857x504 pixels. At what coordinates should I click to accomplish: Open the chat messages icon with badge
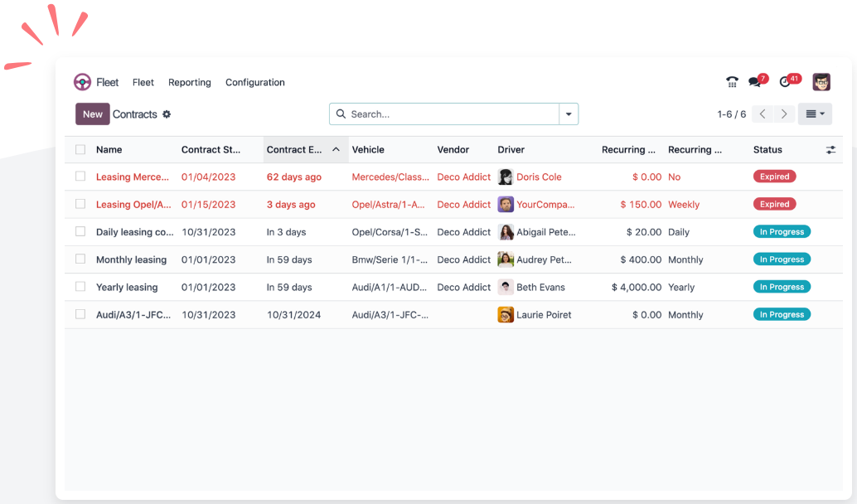755,82
